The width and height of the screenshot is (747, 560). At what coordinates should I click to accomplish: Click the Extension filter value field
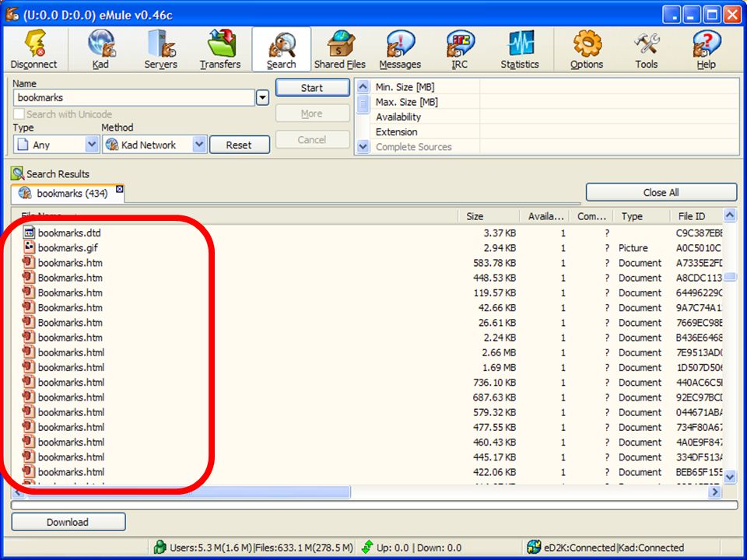click(608, 132)
